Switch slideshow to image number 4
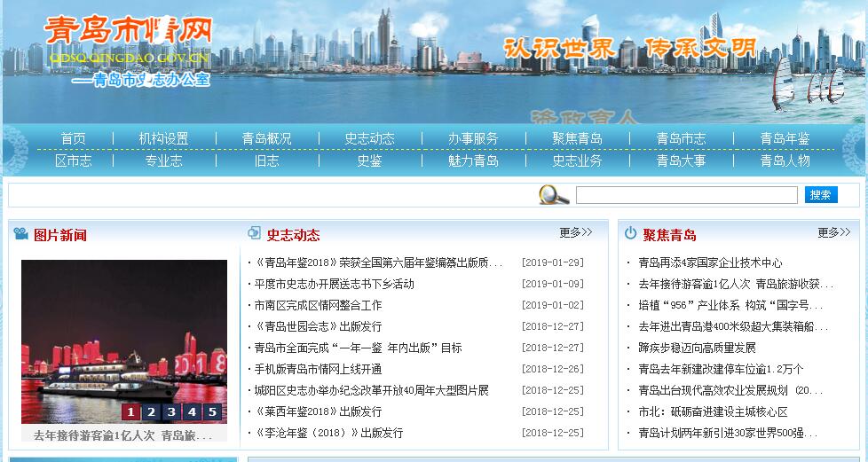Viewport: 868px width, 462px height. pyautogui.click(x=192, y=411)
